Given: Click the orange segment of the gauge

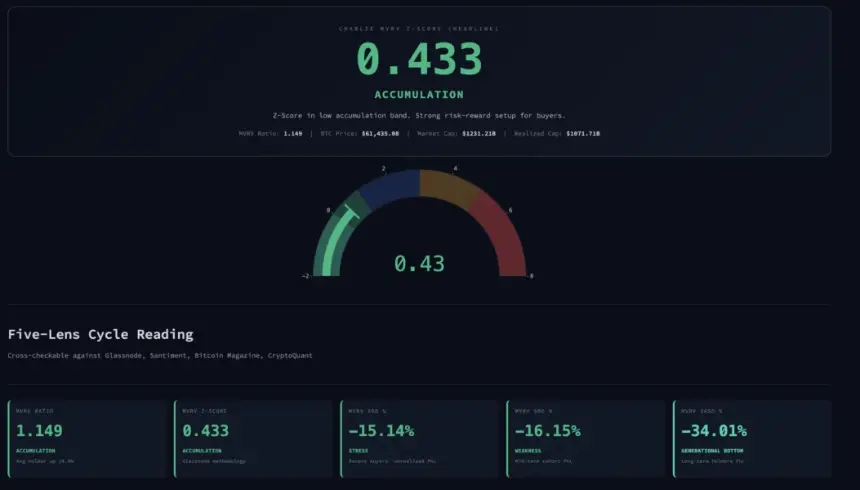Looking at the screenshot, I should tap(447, 186).
